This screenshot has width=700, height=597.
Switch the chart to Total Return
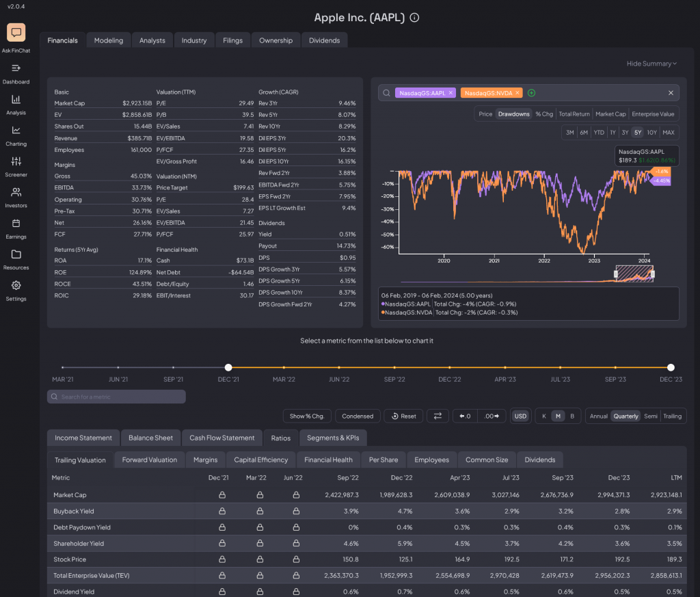pos(573,114)
